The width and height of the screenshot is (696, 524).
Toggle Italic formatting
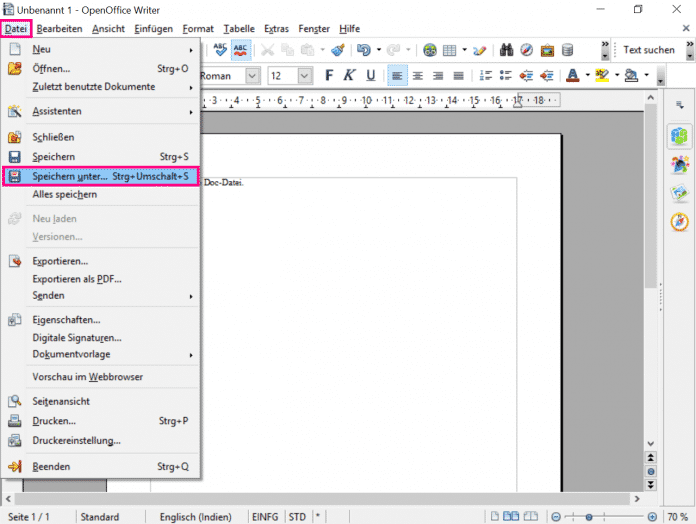pos(350,76)
